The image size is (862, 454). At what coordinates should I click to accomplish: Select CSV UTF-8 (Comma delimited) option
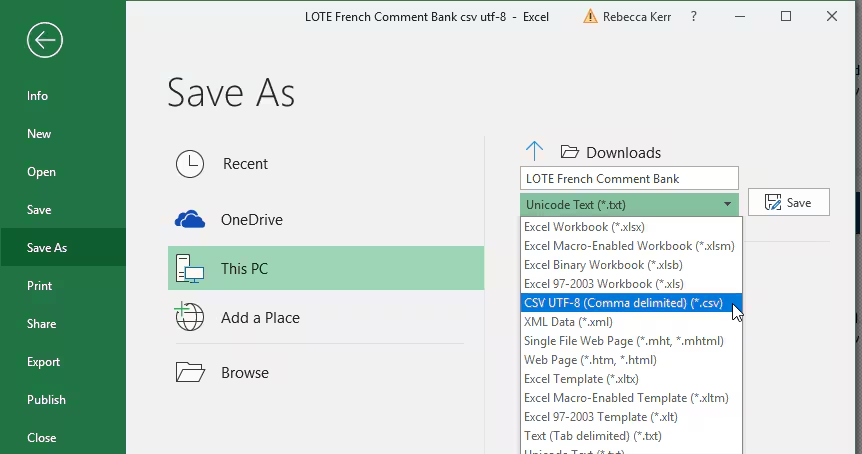pyautogui.click(x=631, y=303)
